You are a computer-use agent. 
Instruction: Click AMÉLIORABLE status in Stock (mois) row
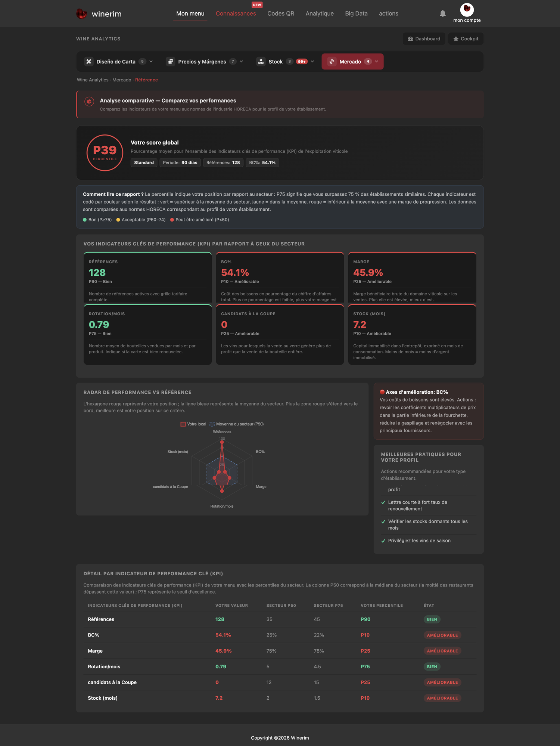pos(442,698)
